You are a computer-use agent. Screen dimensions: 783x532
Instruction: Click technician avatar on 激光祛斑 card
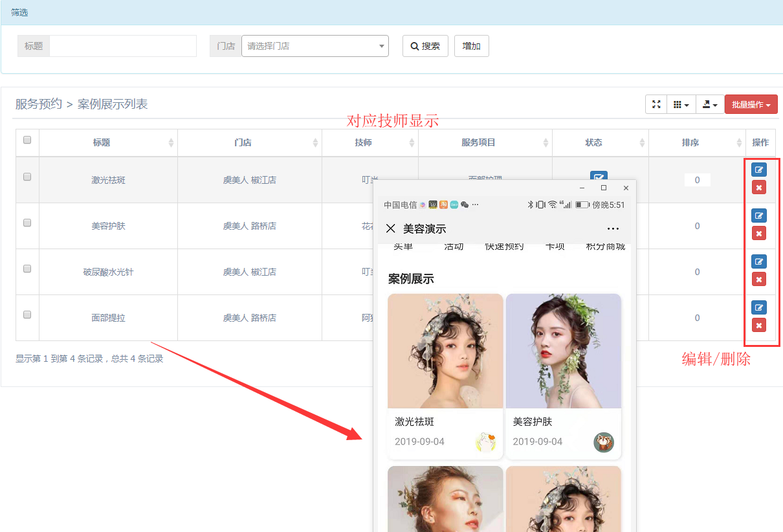coord(485,442)
